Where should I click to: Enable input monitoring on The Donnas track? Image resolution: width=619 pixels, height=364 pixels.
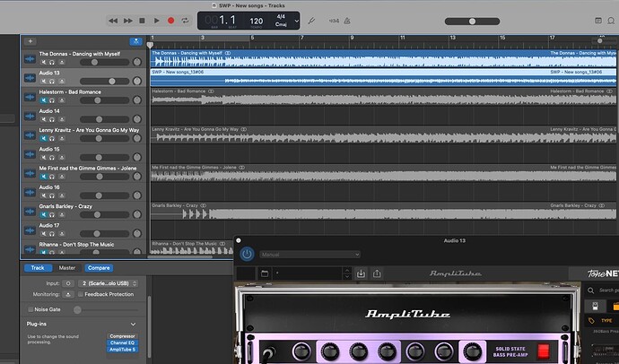pyautogui.click(x=62, y=62)
